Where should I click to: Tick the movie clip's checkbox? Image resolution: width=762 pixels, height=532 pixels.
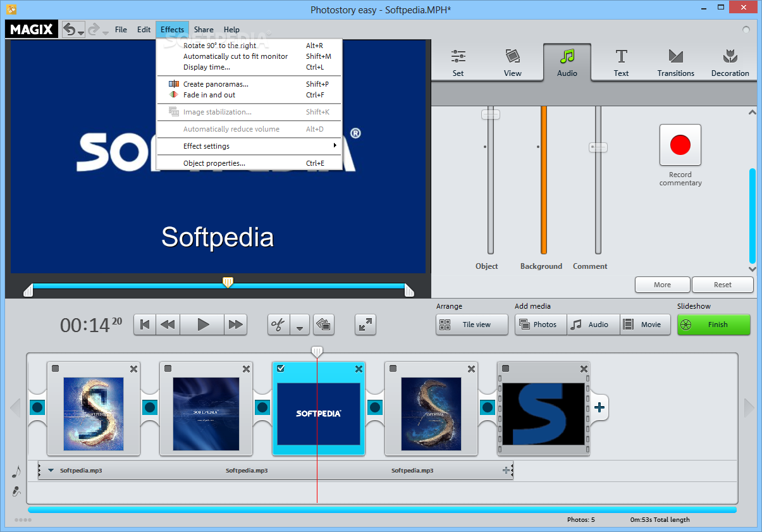tap(505, 369)
